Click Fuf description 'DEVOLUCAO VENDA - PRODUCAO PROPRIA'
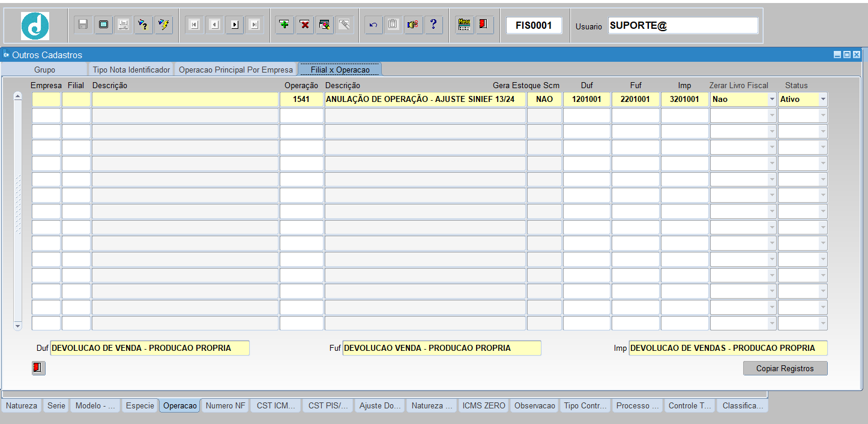This screenshot has width=868, height=424. point(442,348)
